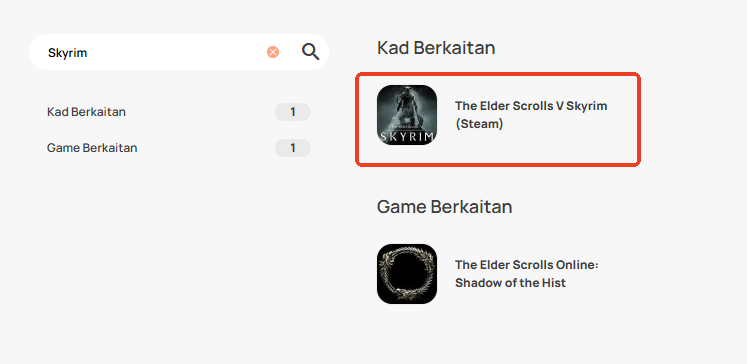Open the Skyrim cover art thumbnail
Image resolution: width=747 pixels, height=364 pixels.
pyautogui.click(x=407, y=115)
